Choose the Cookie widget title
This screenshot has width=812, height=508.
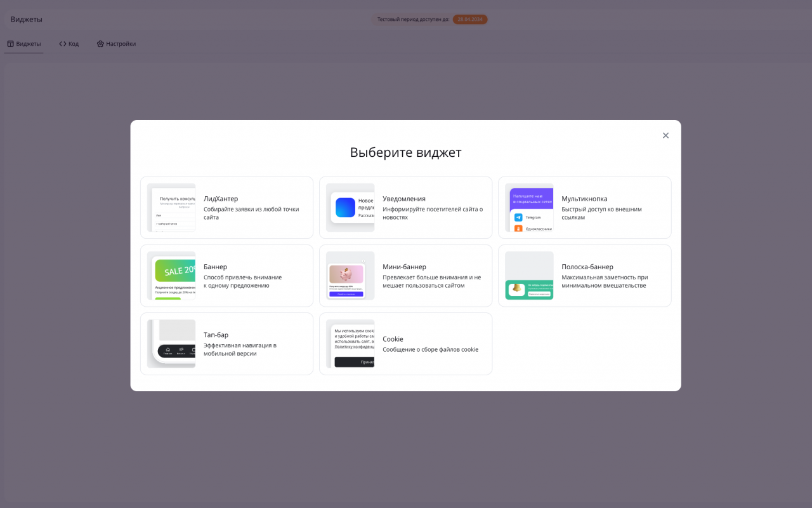(393, 339)
